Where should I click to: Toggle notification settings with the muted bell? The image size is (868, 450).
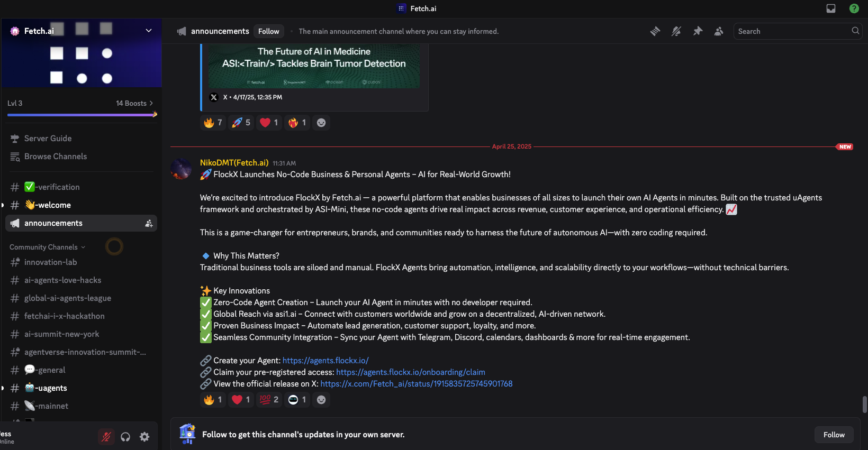676,31
